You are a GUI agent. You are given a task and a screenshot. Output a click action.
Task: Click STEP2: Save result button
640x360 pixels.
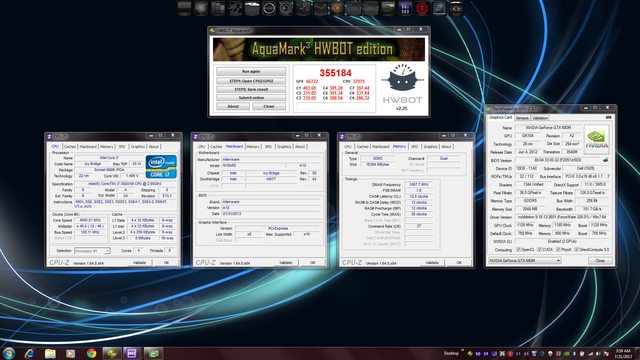point(251,89)
